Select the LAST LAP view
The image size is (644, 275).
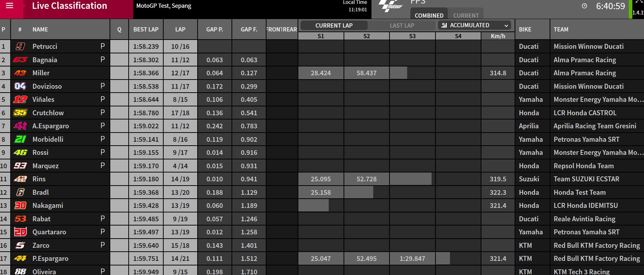click(402, 25)
